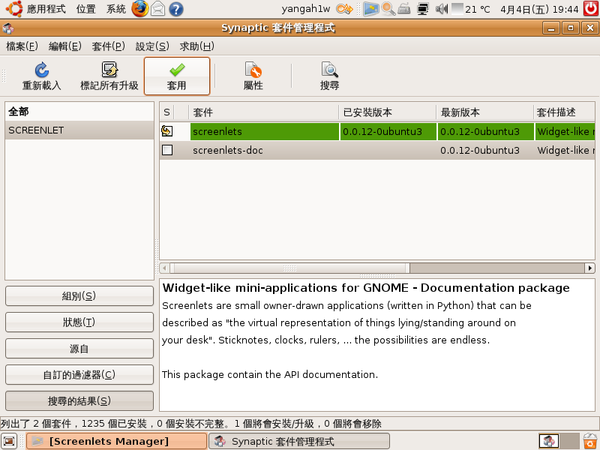Switch to the second workspace in pager
The image size is (600, 450).
coord(570,441)
